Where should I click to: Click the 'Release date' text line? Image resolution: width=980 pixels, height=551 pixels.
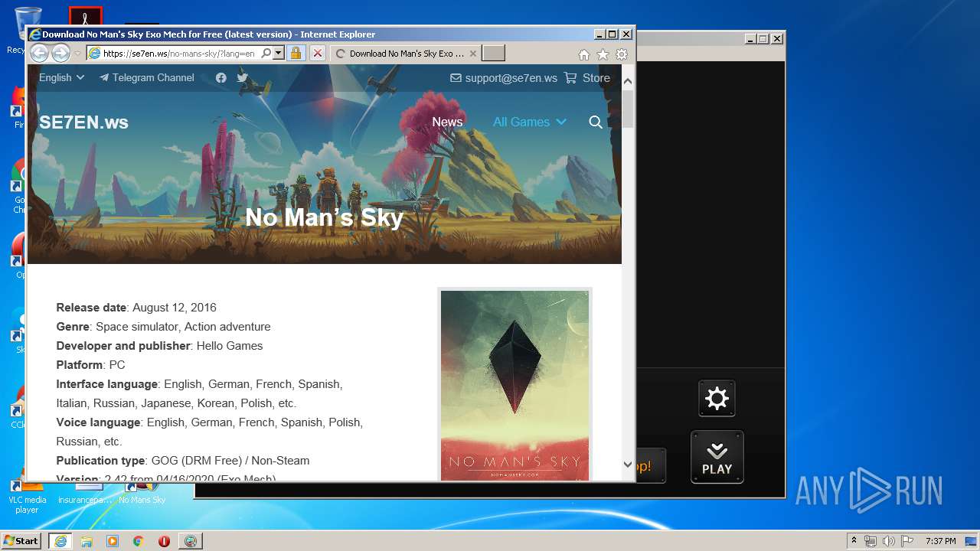pyautogui.click(x=136, y=308)
